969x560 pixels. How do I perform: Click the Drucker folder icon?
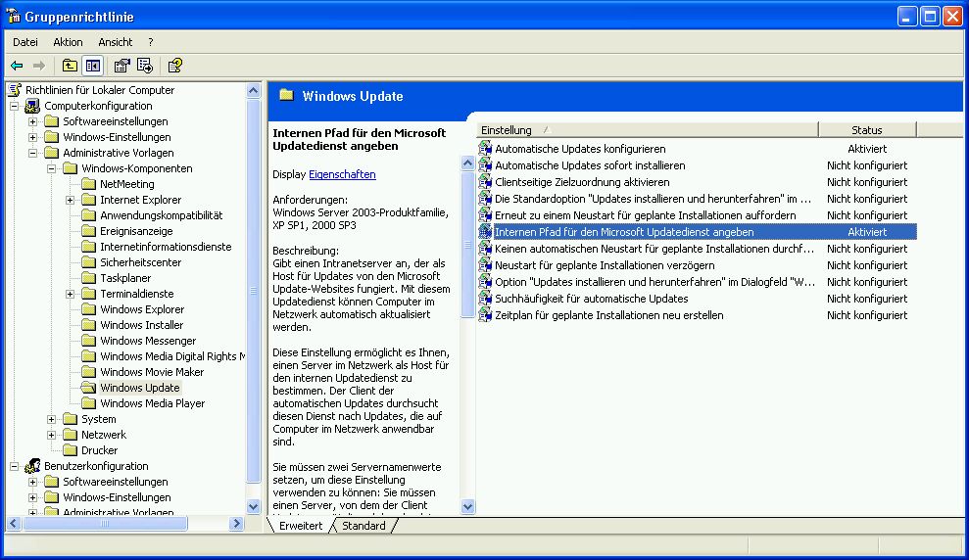click(71, 450)
